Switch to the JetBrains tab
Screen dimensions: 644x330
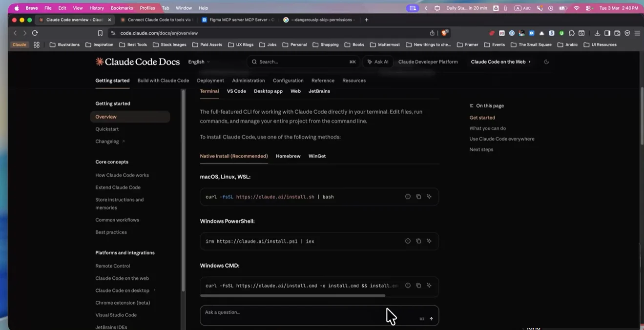point(319,91)
